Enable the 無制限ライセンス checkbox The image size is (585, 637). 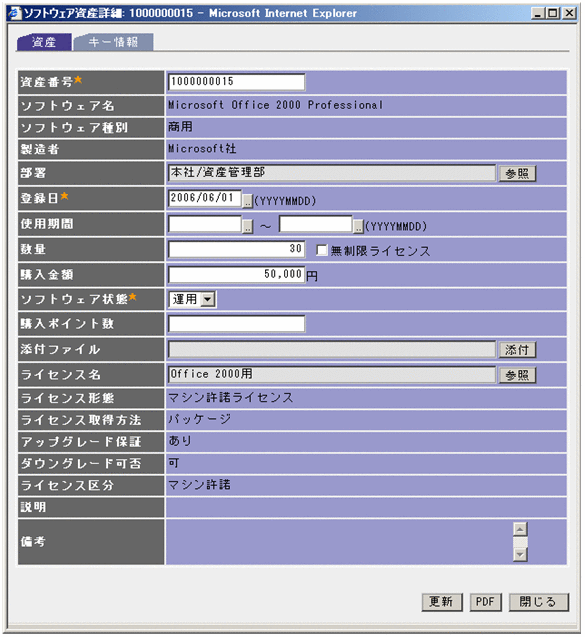tap(321, 250)
